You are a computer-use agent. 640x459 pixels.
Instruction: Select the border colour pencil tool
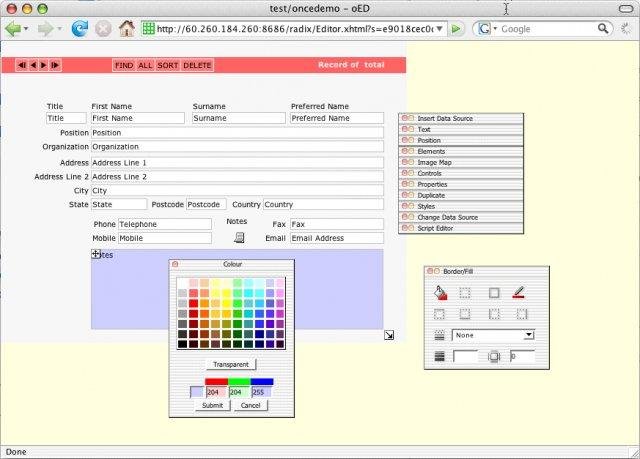(x=518, y=293)
